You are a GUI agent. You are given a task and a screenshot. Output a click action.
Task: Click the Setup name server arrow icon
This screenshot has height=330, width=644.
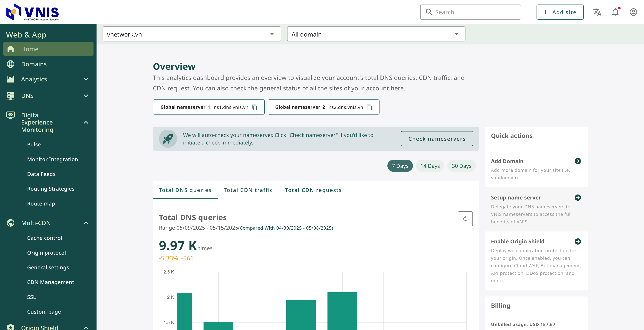(577, 198)
